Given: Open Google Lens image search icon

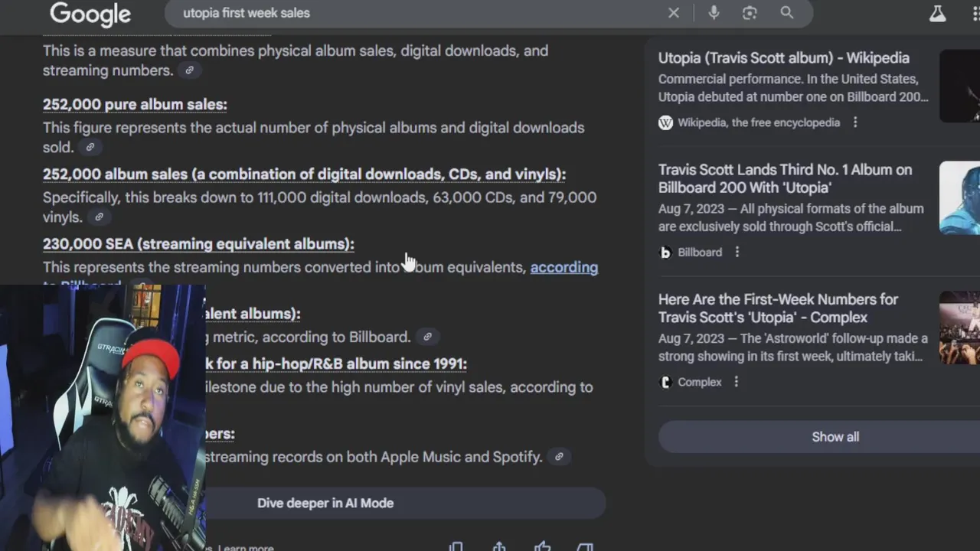Looking at the screenshot, I should pyautogui.click(x=750, y=13).
